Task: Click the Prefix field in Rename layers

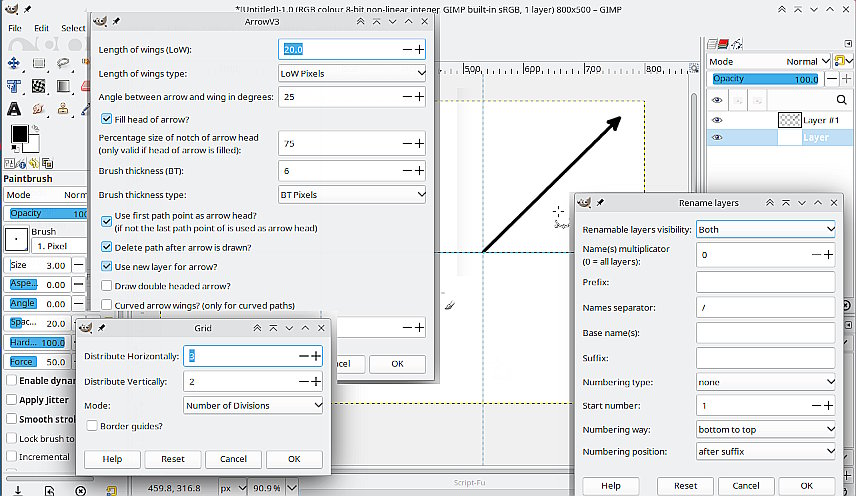Action: point(765,282)
